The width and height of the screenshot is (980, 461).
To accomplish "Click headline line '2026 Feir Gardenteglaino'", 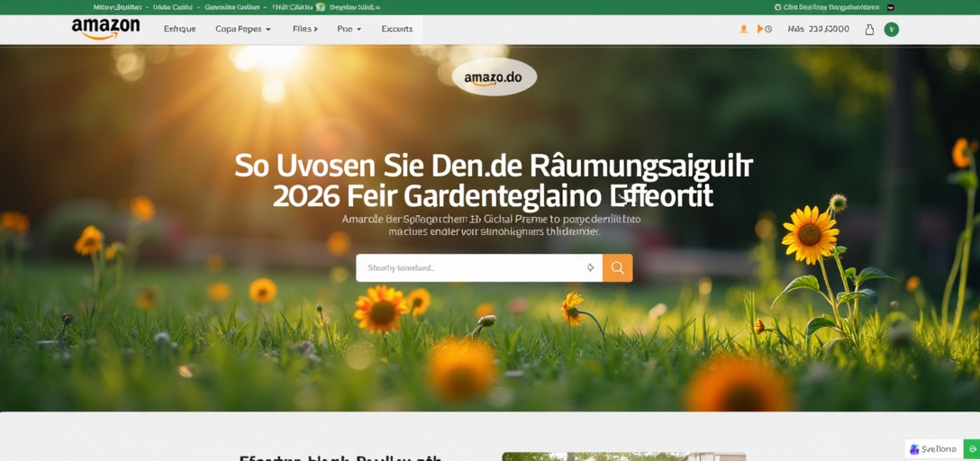I will tap(436, 197).
